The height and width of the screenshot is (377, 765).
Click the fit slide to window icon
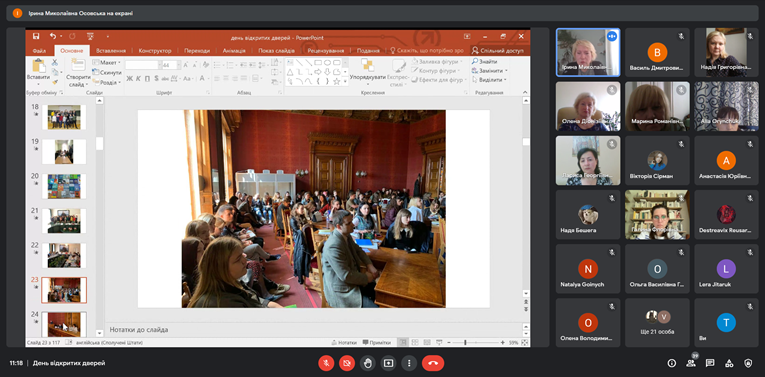point(525,342)
